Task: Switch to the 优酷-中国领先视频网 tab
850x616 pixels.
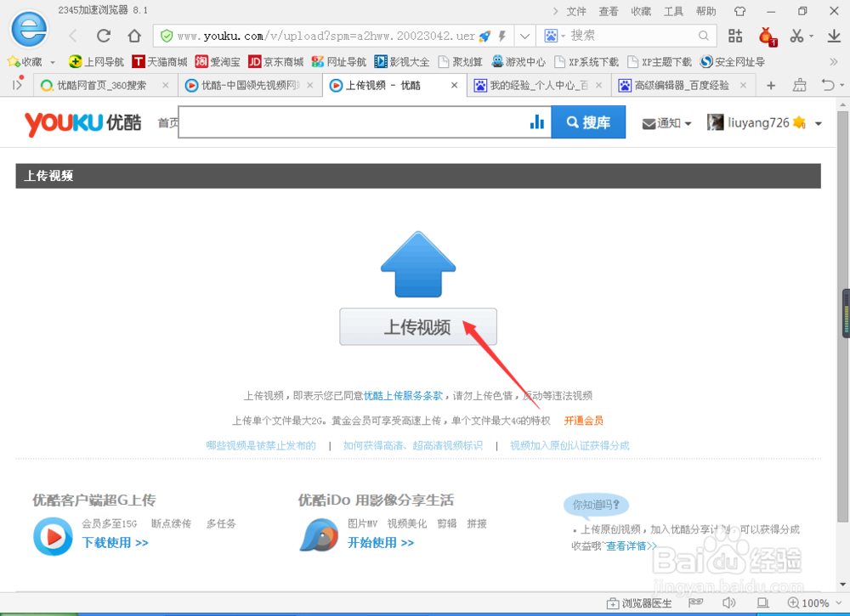Action: point(250,85)
